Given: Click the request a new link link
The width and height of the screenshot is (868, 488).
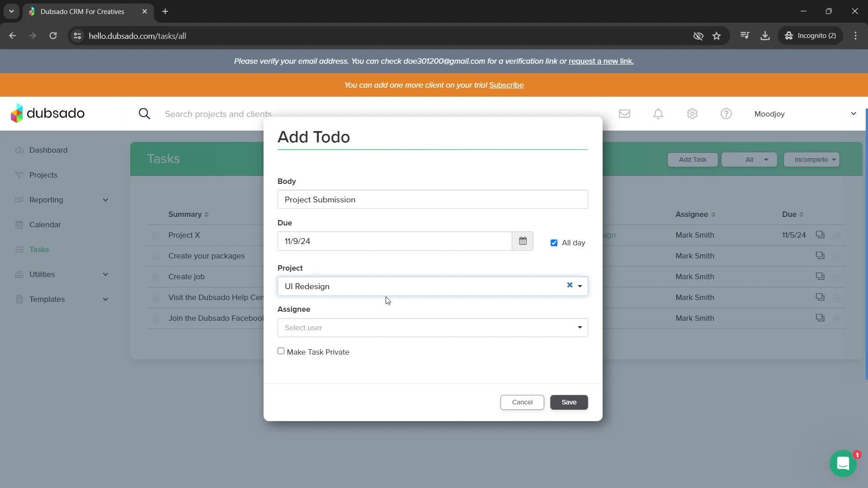Looking at the screenshot, I should point(601,61).
